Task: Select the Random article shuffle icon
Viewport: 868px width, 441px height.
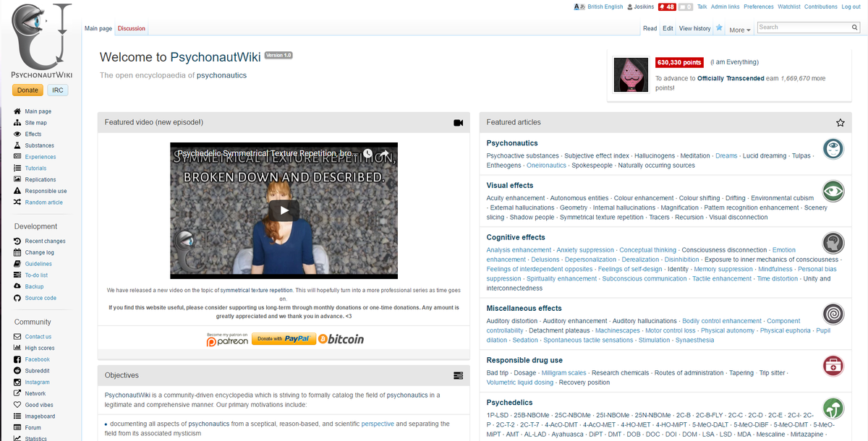Action: pyautogui.click(x=16, y=202)
